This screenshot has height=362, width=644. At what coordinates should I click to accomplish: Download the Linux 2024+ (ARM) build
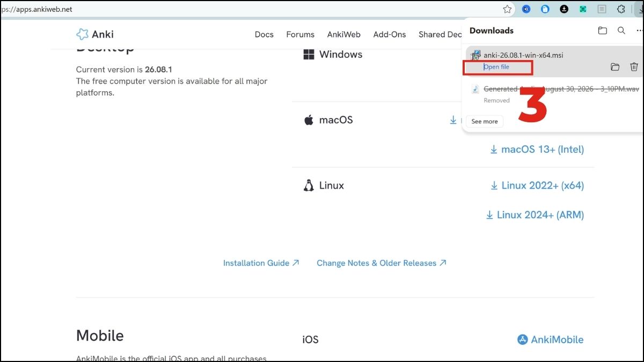(x=535, y=215)
